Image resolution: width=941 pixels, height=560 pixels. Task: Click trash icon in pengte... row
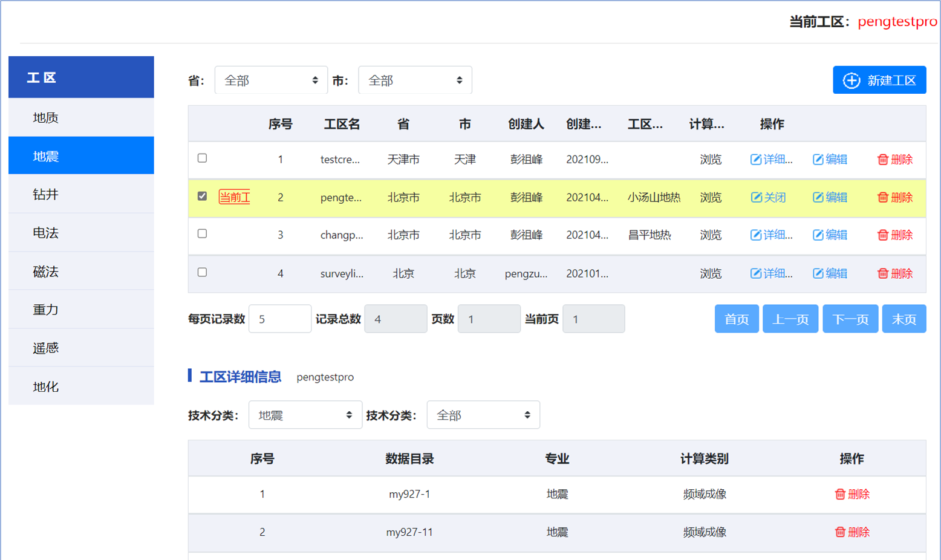pyautogui.click(x=883, y=198)
